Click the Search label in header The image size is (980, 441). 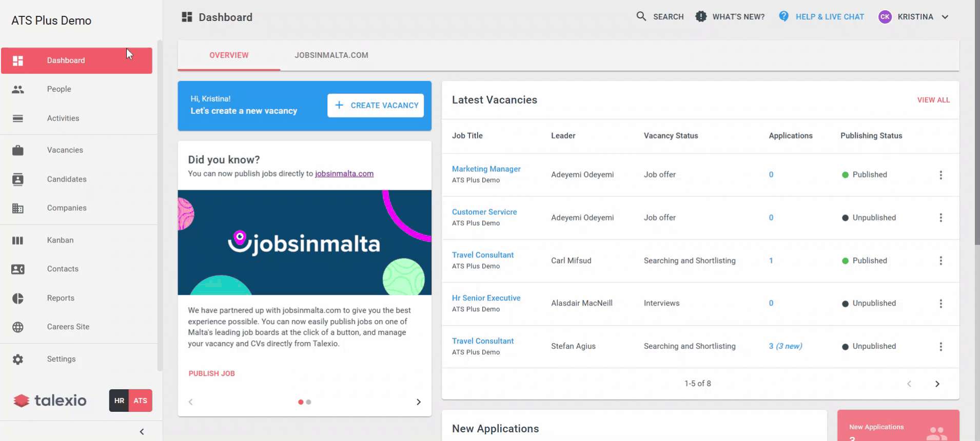(x=668, y=17)
